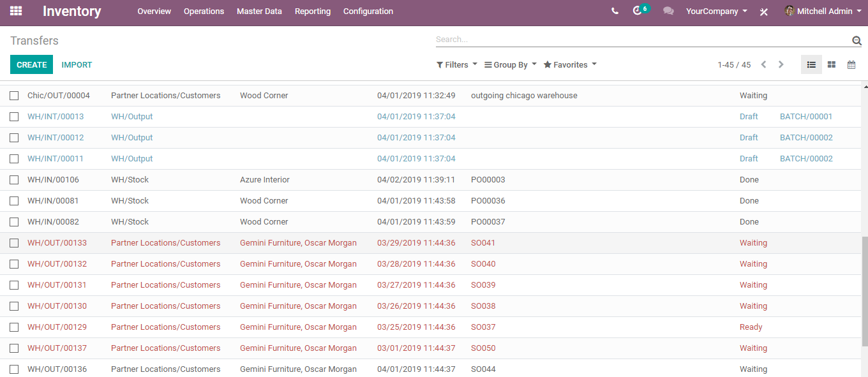Click the search magnifier icon

pos(857,40)
